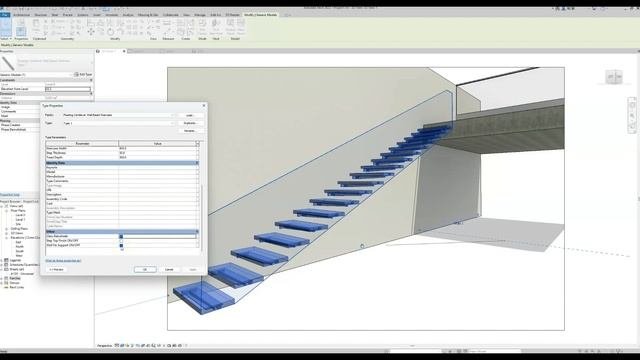Switch to the Manage ribbon tab

[x=200, y=15]
